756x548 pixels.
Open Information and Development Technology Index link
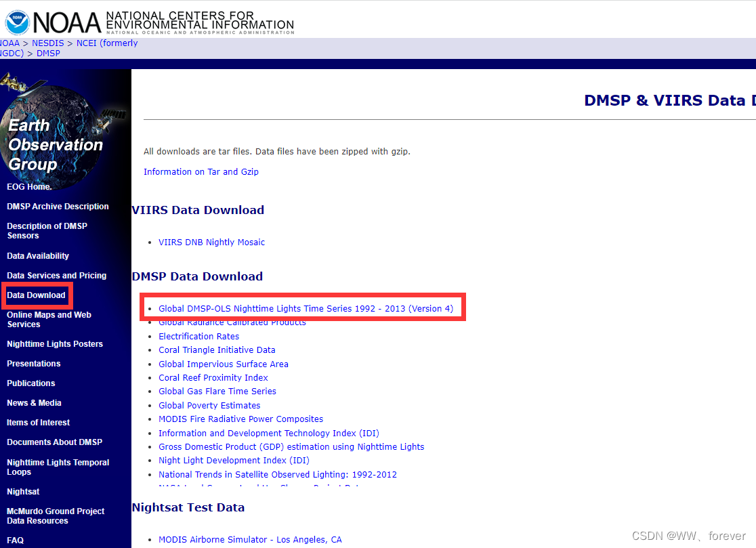[x=268, y=434]
